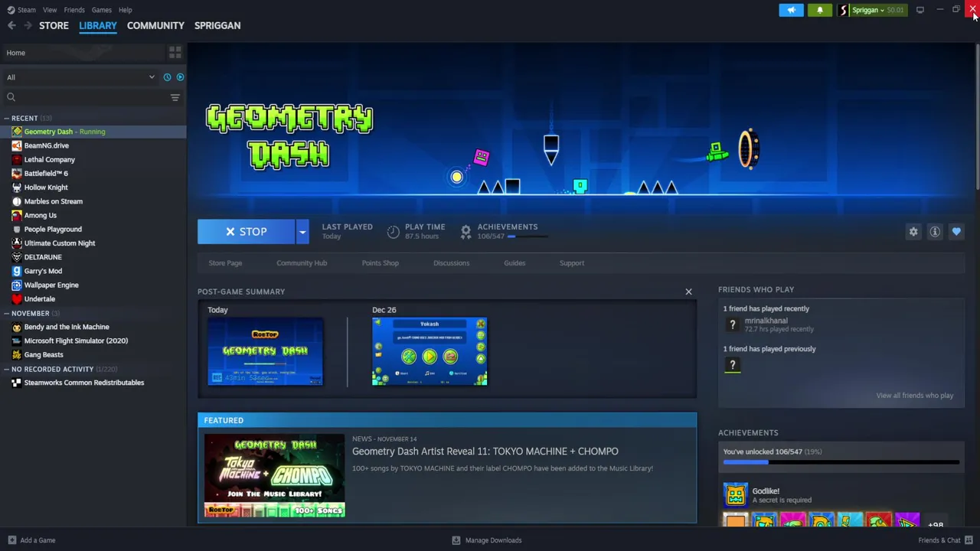
Task: Close the Post-Game Summary panel
Action: coord(688,292)
